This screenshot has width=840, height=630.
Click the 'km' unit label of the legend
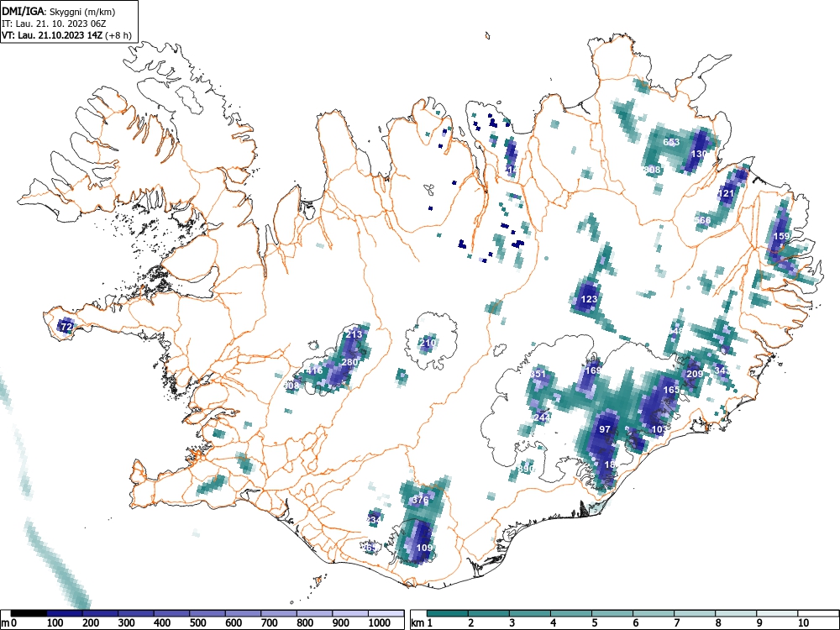[x=417, y=623]
